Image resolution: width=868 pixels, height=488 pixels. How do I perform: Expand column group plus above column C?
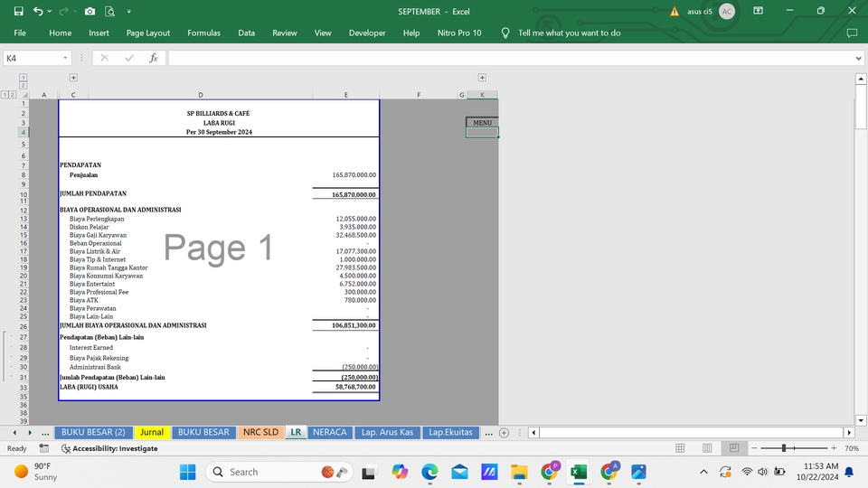click(73, 78)
